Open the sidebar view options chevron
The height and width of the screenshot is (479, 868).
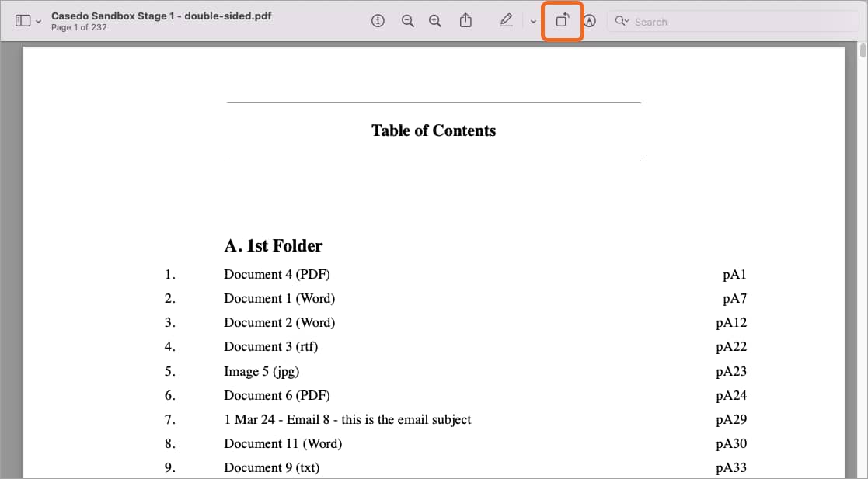pyautogui.click(x=38, y=22)
